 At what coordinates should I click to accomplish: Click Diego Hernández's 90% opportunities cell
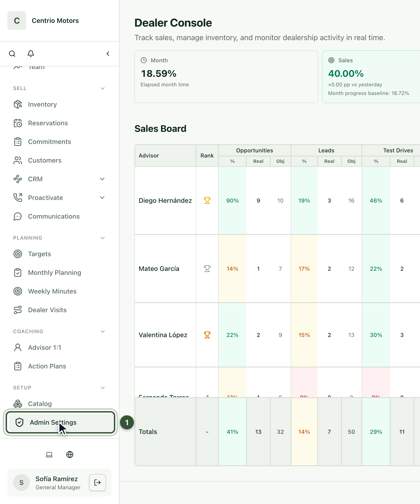tap(232, 201)
